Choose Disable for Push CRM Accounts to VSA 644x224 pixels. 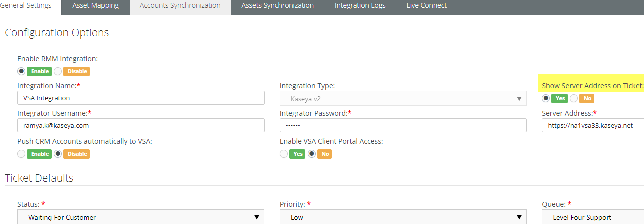pyautogui.click(x=58, y=154)
